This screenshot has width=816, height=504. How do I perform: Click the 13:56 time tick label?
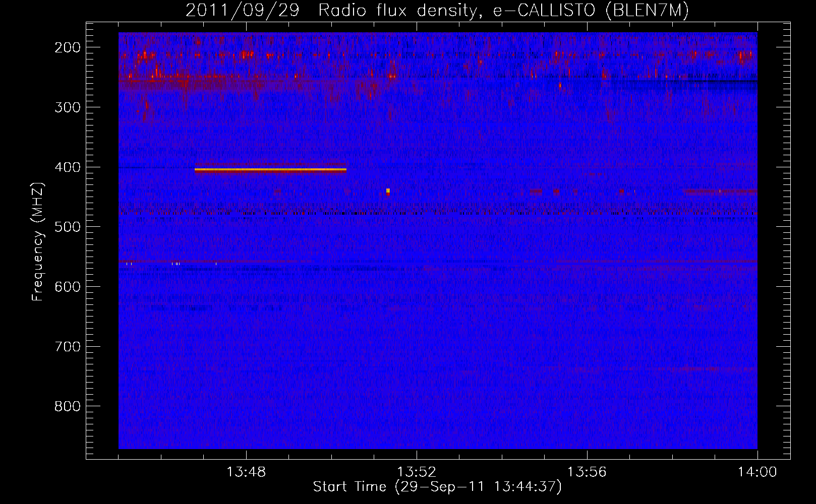point(587,472)
